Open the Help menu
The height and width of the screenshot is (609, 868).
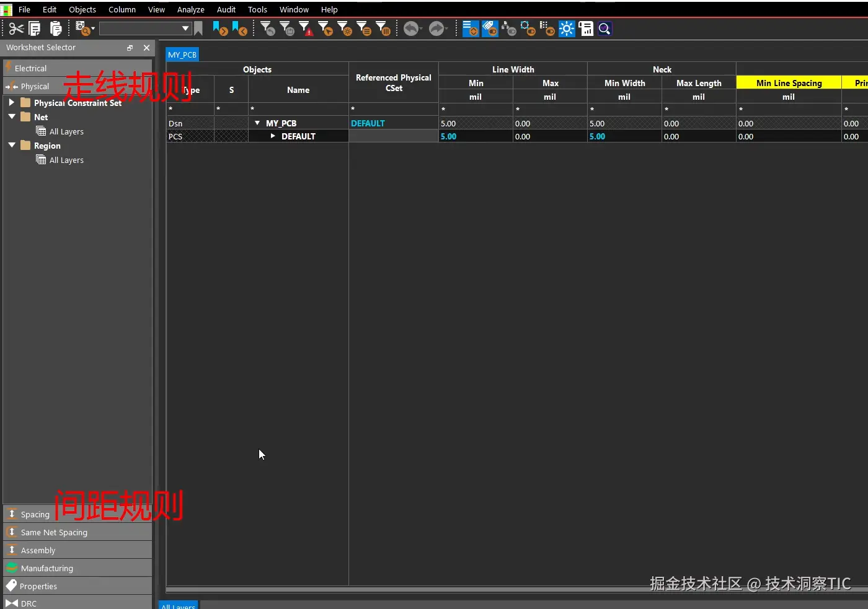pos(329,9)
